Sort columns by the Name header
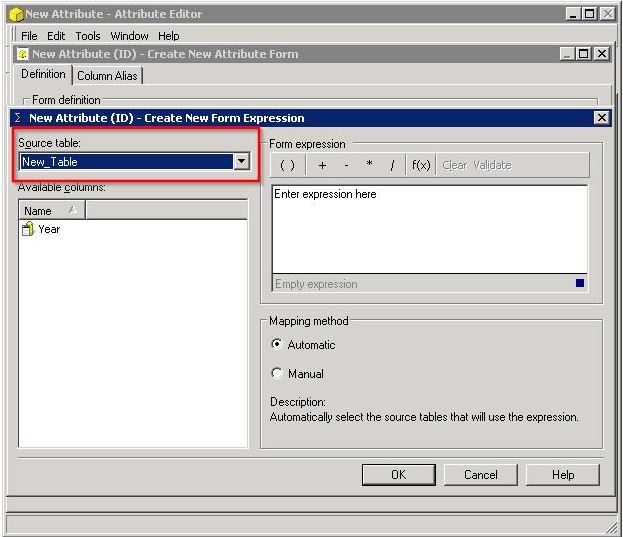 tap(52, 210)
